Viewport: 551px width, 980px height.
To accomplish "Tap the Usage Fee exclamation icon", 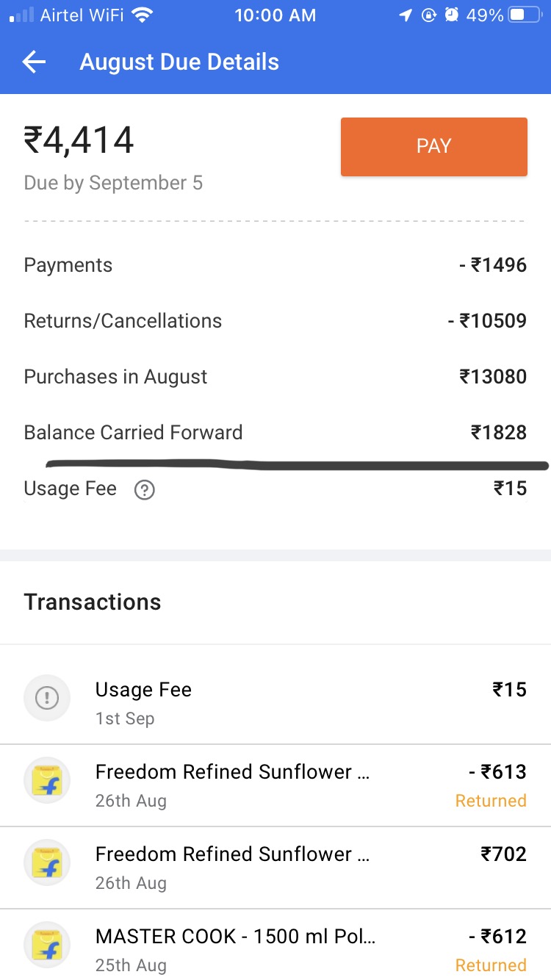I will 47,698.
